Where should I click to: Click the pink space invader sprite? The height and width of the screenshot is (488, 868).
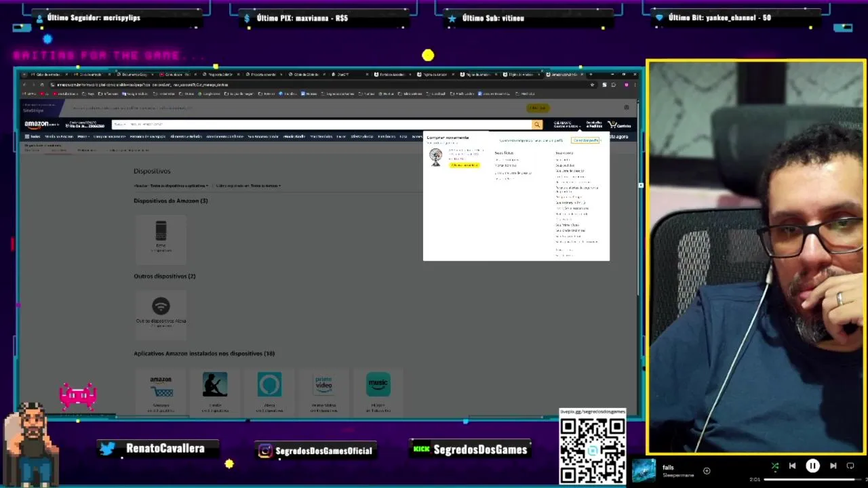tap(78, 396)
